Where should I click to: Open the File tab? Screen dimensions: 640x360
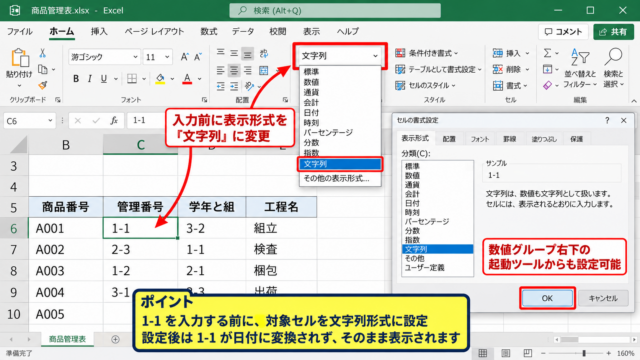click(x=20, y=31)
